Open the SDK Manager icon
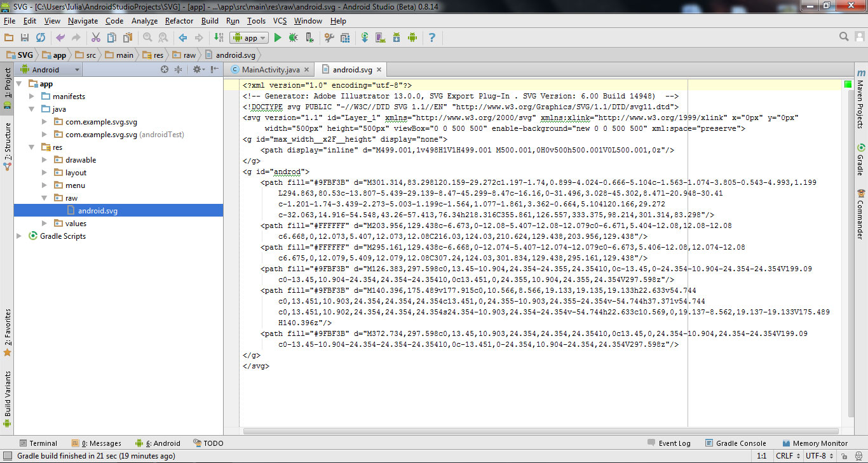The height and width of the screenshot is (463, 868). 397,38
